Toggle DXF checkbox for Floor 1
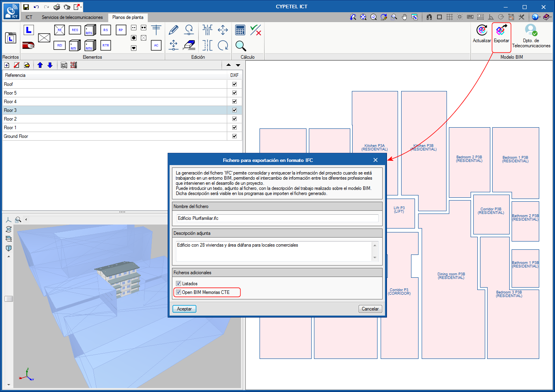555x392 pixels. click(x=235, y=128)
